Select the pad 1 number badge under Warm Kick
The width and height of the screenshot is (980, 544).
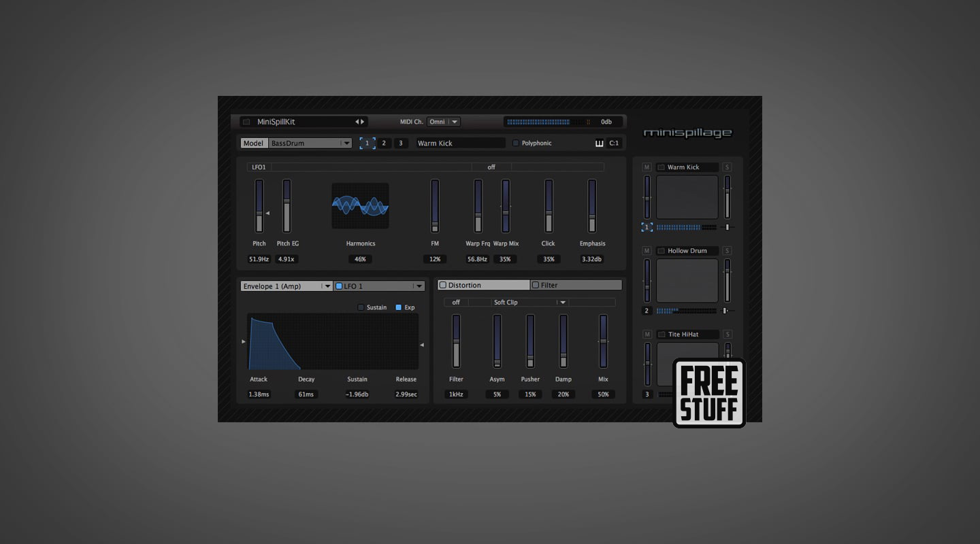(x=647, y=227)
